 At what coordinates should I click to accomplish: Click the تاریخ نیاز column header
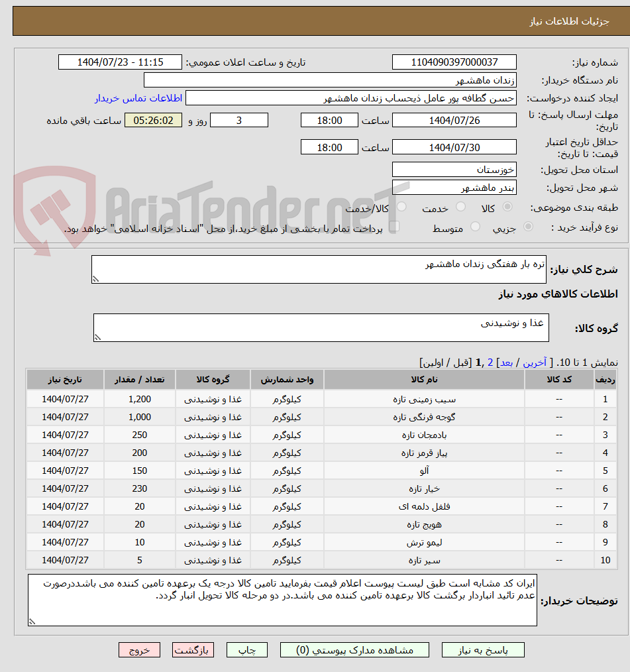[x=65, y=380]
